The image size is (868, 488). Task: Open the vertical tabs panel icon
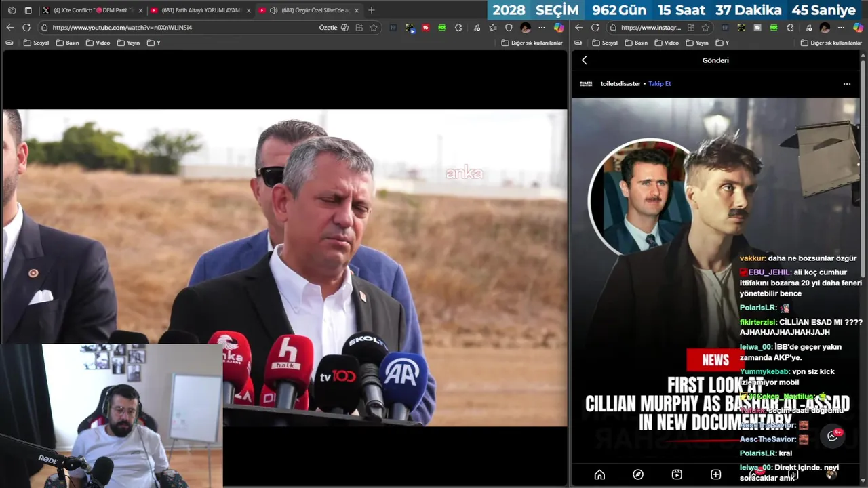point(28,10)
